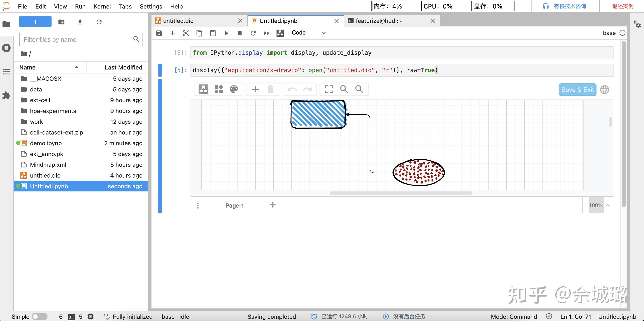Open the Extension Manager puzzle icon

(6, 95)
